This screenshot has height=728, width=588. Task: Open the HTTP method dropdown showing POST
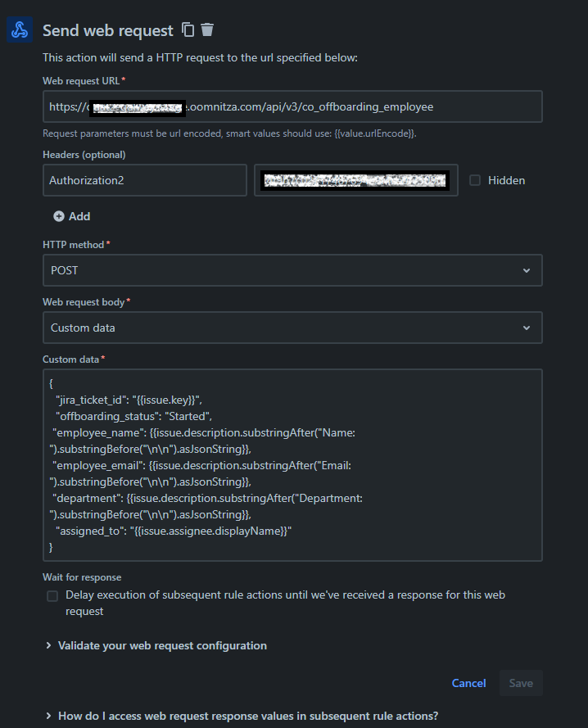click(x=292, y=270)
